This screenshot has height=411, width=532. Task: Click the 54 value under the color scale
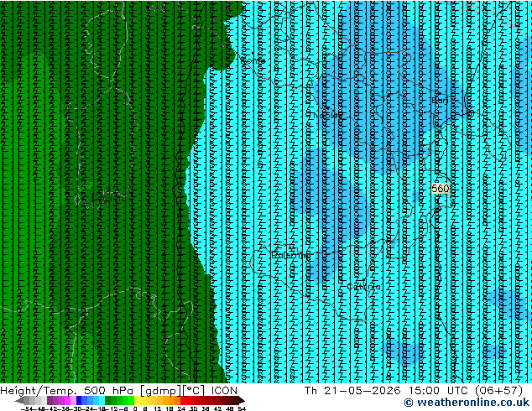[x=242, y=409]
